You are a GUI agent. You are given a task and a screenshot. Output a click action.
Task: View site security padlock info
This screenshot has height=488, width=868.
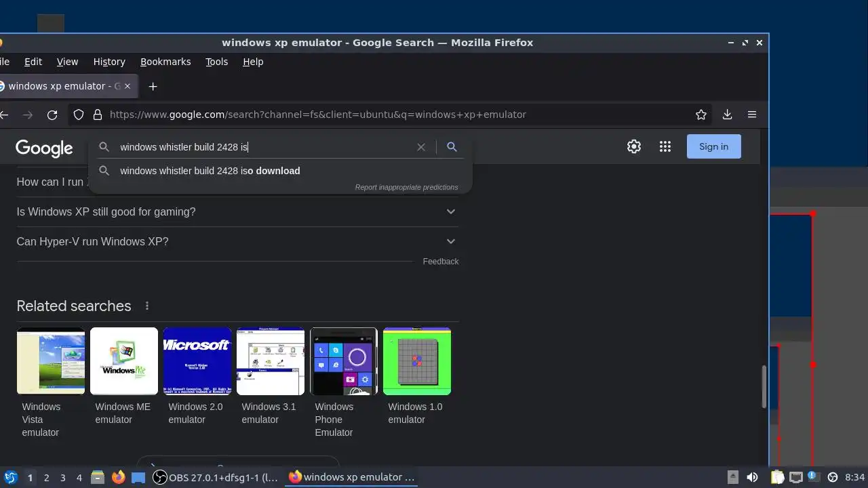(x=97, y=115)
